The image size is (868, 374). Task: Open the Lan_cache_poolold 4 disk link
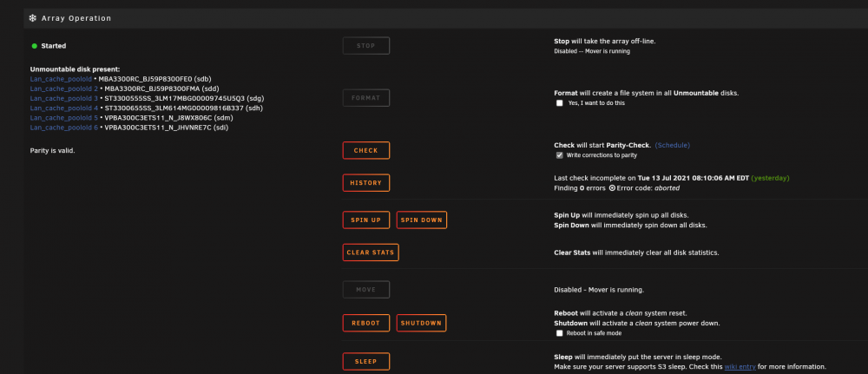click(63, 108)
